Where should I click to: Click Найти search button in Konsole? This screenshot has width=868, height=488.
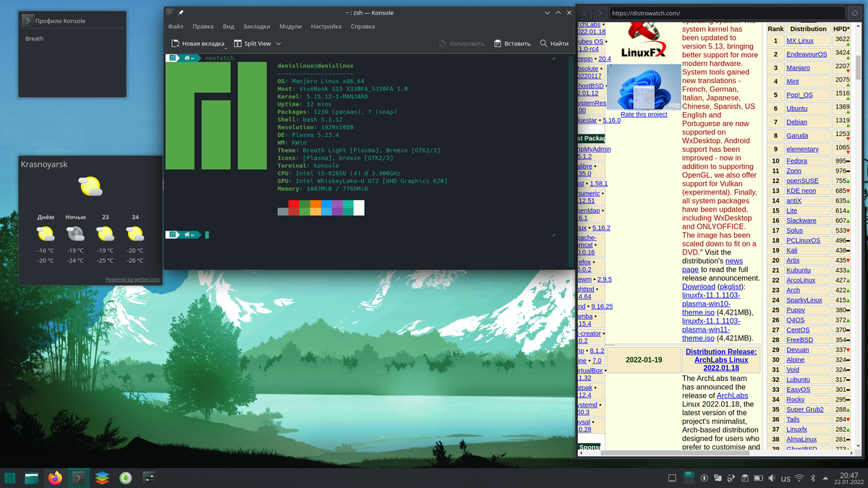click(554, 43)
